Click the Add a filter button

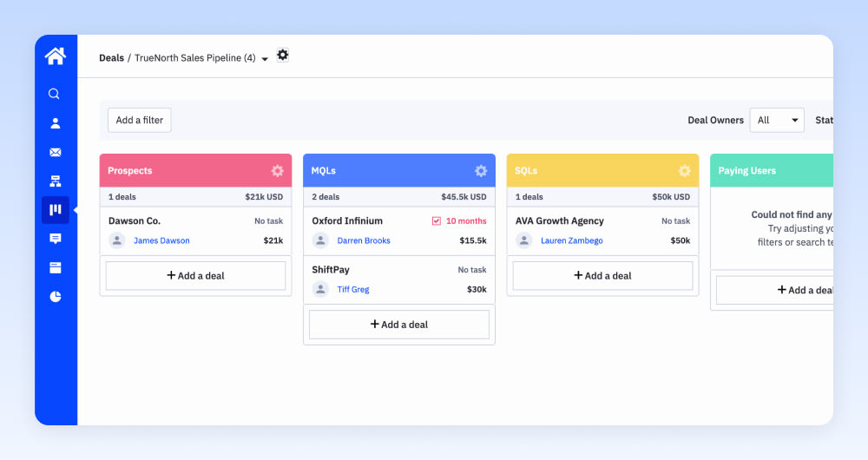tap(140, 120)
